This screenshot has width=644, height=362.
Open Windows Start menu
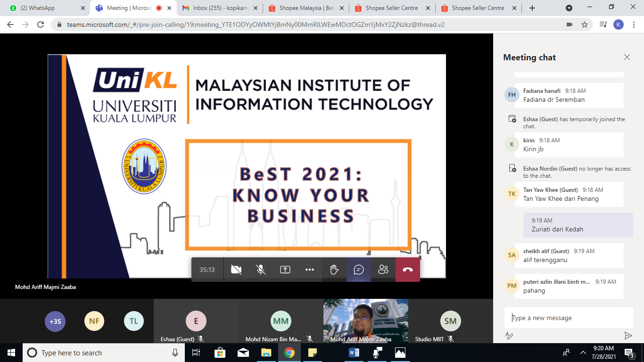[x=11, y=353]
